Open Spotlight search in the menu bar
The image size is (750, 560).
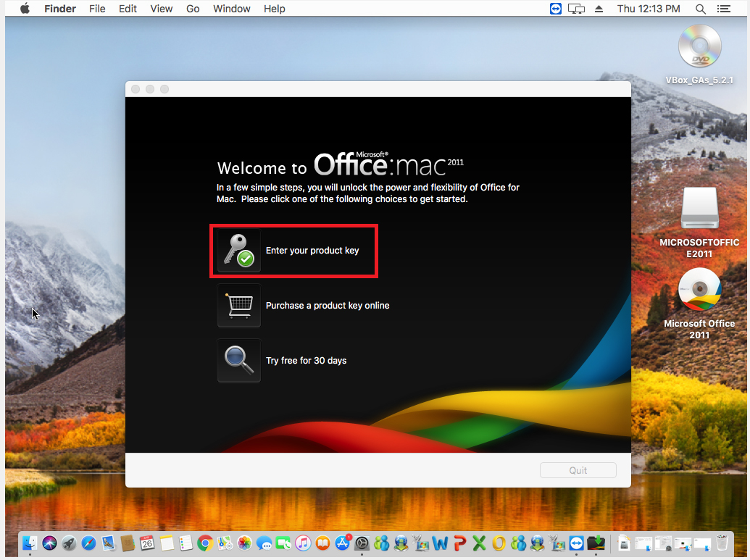click(700, 9)
